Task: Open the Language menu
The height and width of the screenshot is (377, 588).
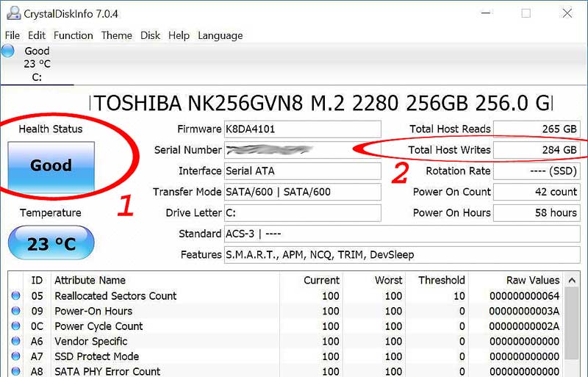Action: click(220, 35)
